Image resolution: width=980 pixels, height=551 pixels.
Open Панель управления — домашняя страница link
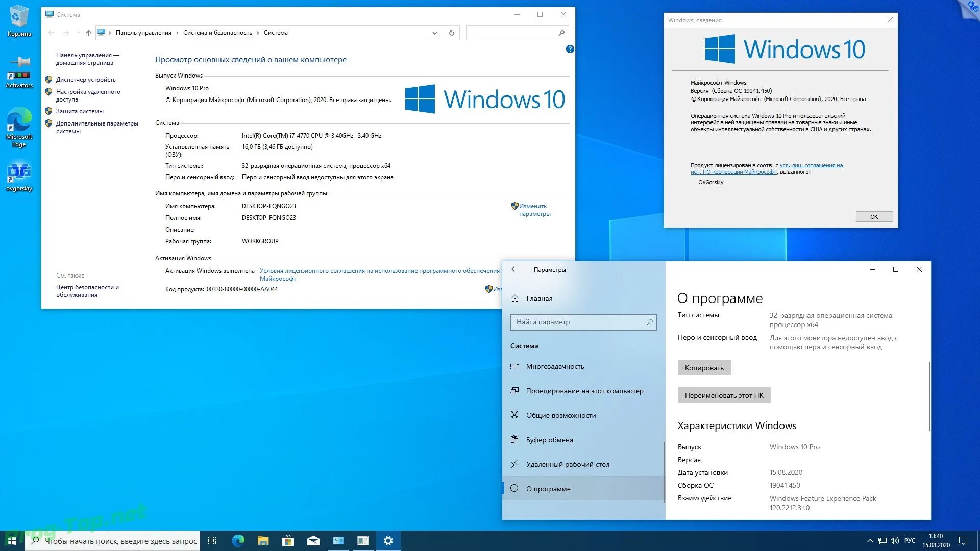pyautogui.click(x=87, y=59)
